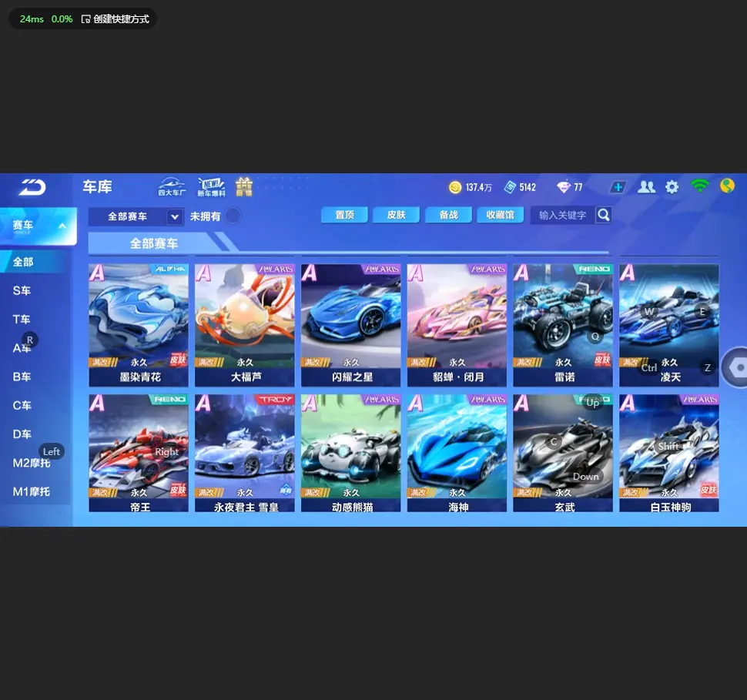Viewport: 747px width, 700px height.
Task: Click the blue ticket currency icon
Action: click(510, 187)
